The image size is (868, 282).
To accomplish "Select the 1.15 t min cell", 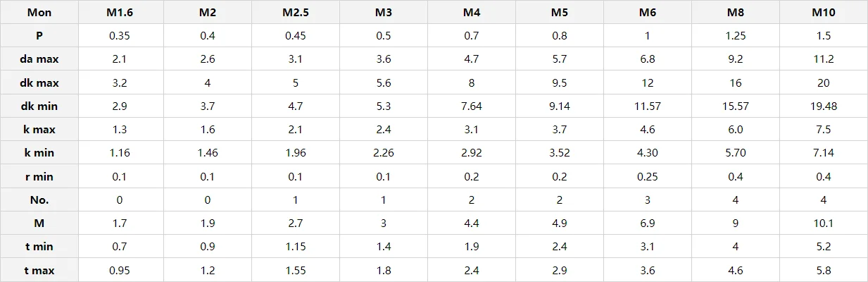I will pyautogui.click(x=296, y=247).
